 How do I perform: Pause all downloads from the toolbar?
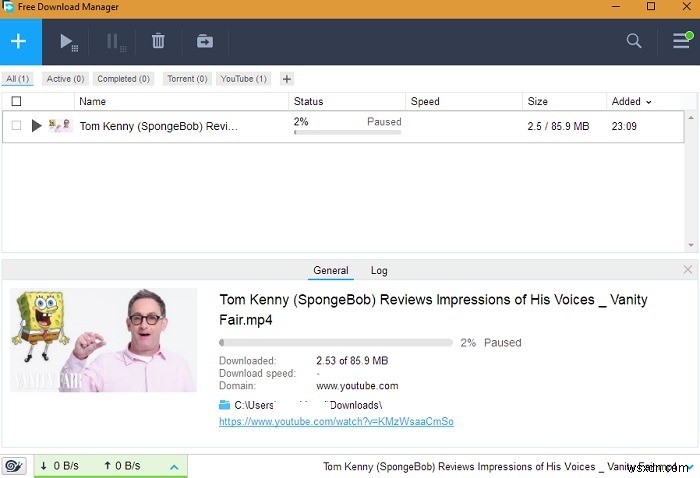[116, 42]
